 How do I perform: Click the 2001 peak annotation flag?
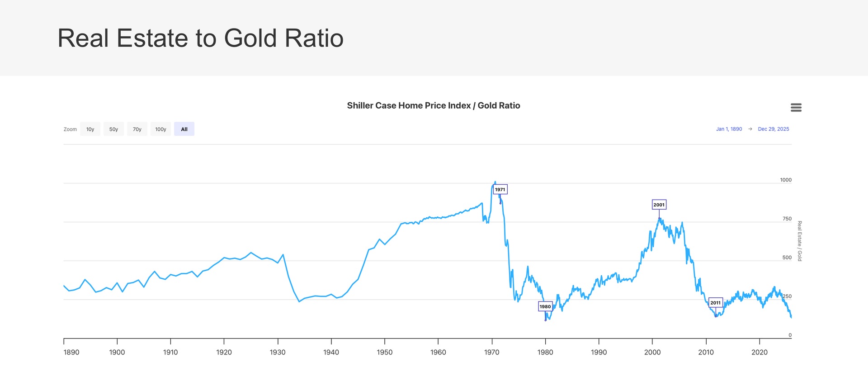pyautogui.click(x=659, y=205)
